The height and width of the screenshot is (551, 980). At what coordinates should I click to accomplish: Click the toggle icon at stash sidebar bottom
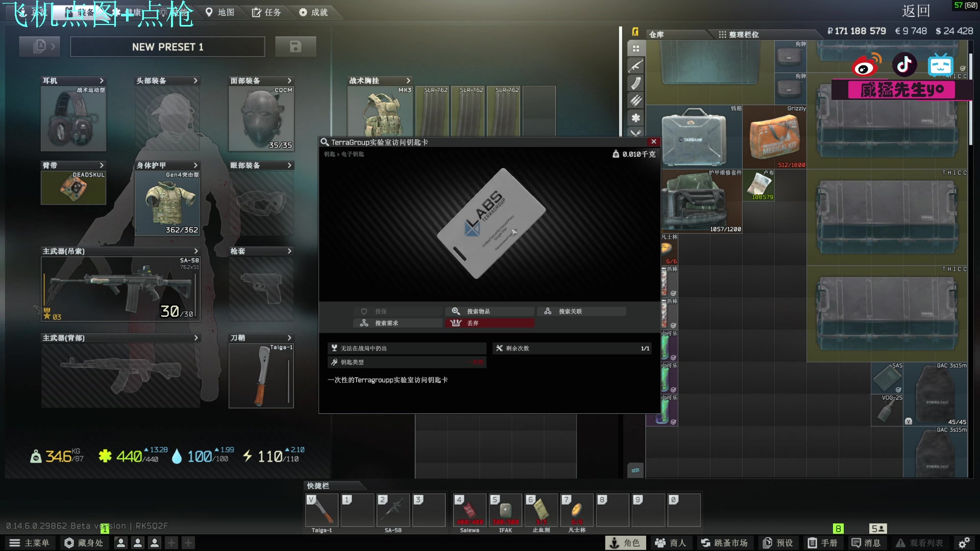tap(635, 470)
